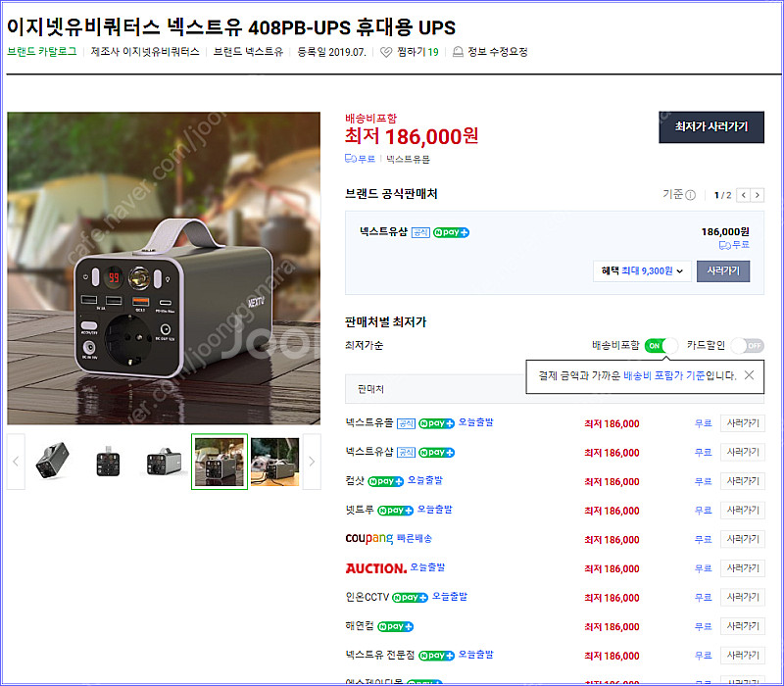Click 사러가기 for the AUCTION row
This screenshot has height=686, width=784.
(x=743, y=568)
